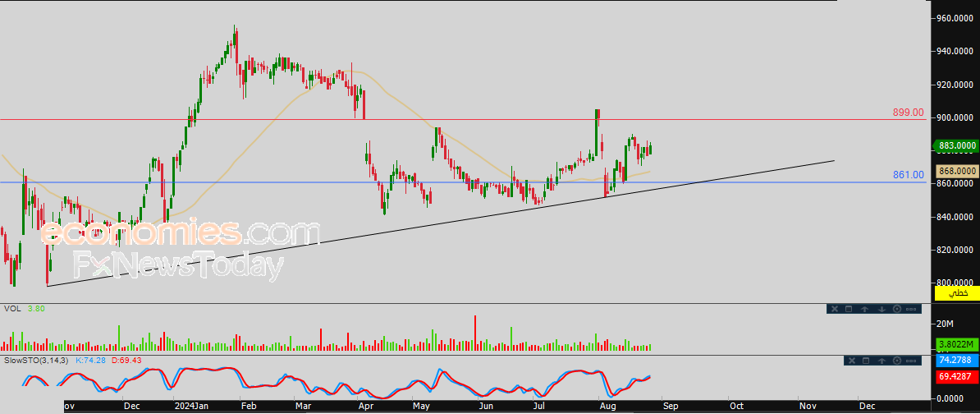Click the Aug time axis label
Viewport: 980px width, 414px height.
click(607, 407)
